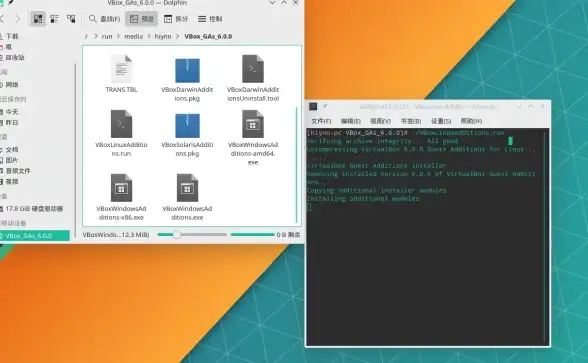Expand the chevron before 'run' in breadcrumb

coord(96,36)
